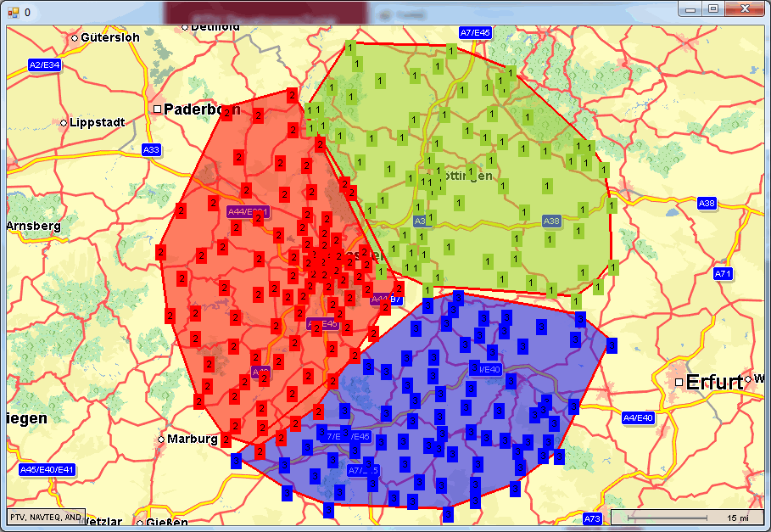Click the A73 highway shield
This screenshot has height=532, width=771.
(592, 518)
